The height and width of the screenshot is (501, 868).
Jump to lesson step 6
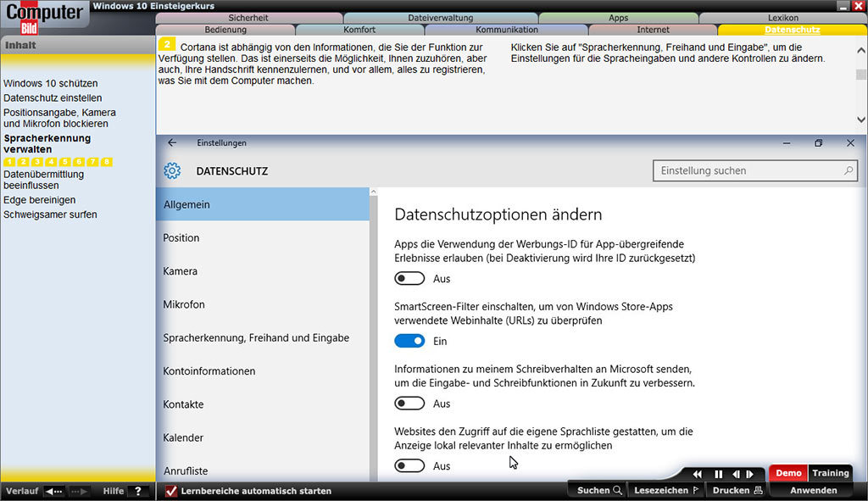pyautogui.click(x=79, y=162)
